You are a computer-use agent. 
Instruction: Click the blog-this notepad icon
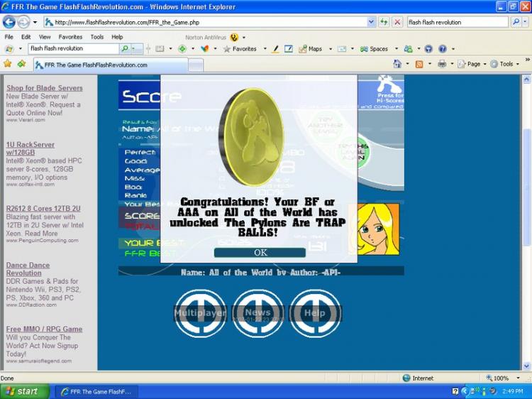click(289, 49)
